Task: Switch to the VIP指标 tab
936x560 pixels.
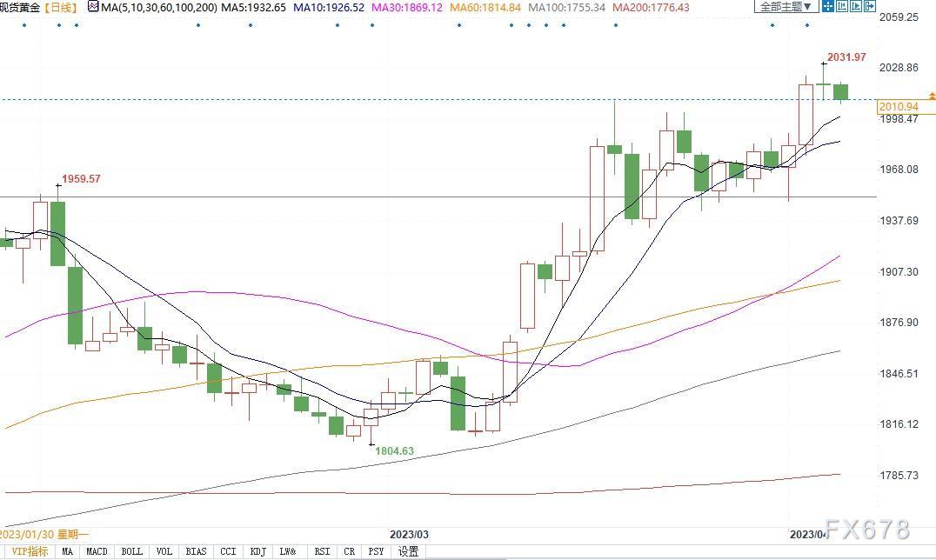Action: [x=30, y=551]
